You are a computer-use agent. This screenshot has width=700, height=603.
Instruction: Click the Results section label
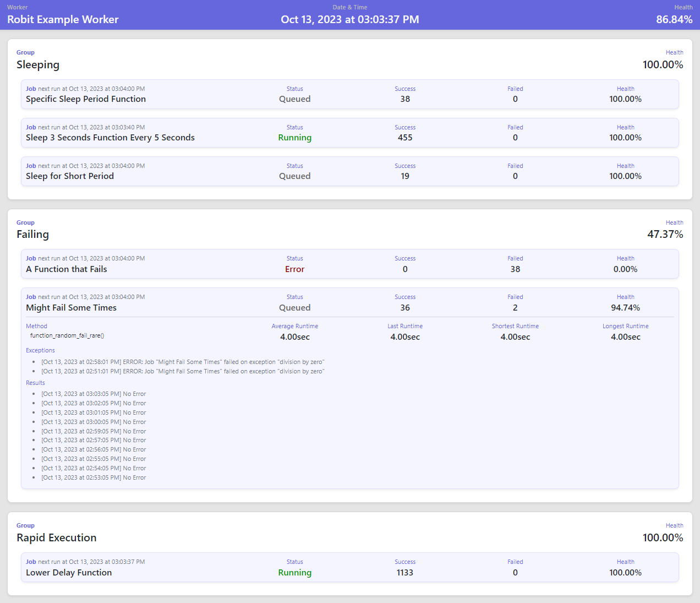point(35,383)
